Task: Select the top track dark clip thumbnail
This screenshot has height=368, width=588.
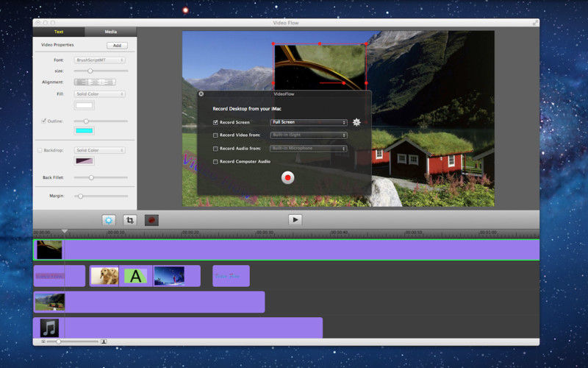Action: 49,250
